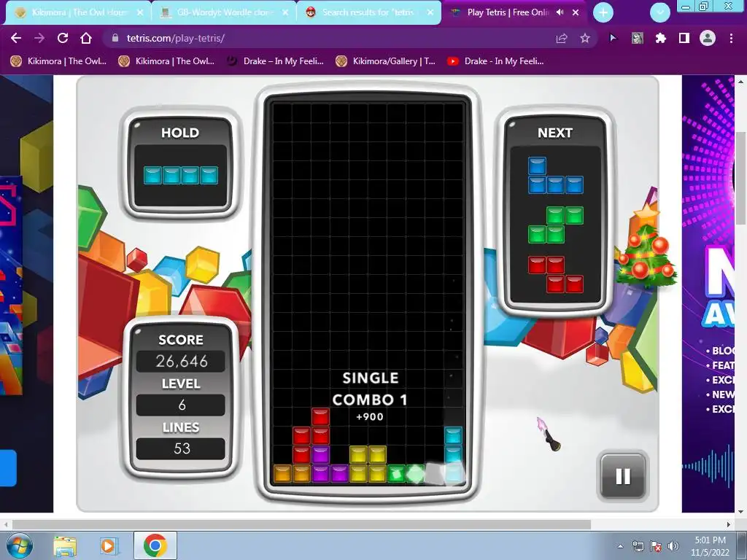Click the SINGLE COMBO 1 message
747x560 pixels.
tap(370, 389)
